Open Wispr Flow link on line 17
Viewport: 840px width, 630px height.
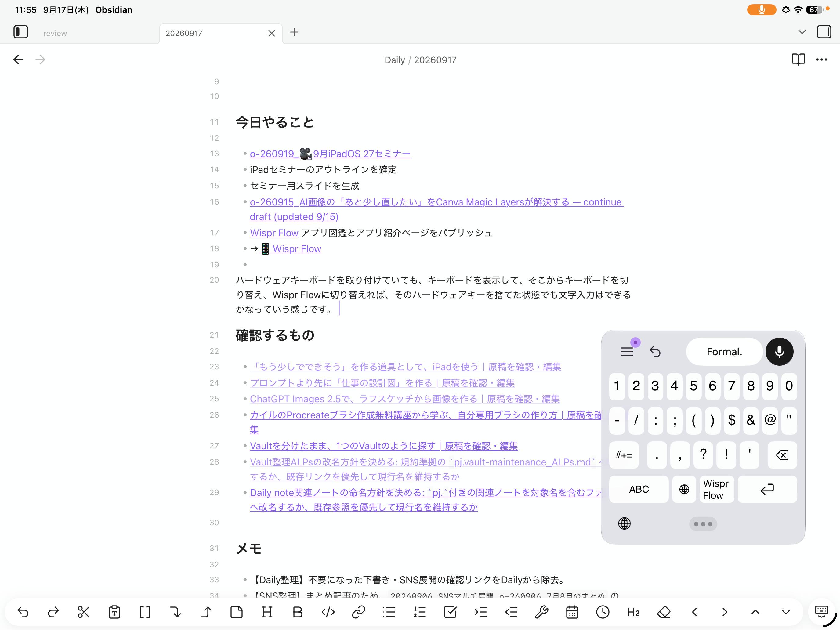[x=274, y=233]
